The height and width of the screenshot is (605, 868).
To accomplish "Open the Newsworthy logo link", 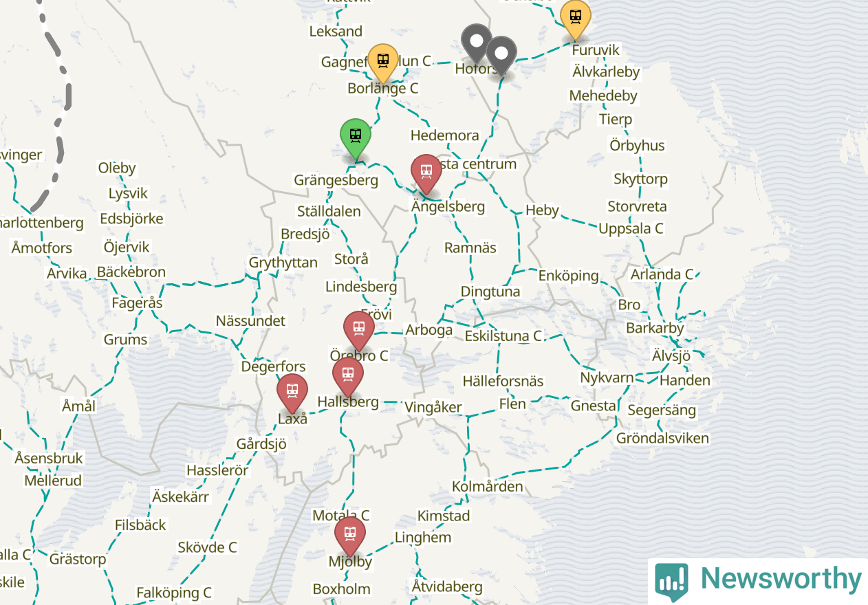I will pos(758,580).
